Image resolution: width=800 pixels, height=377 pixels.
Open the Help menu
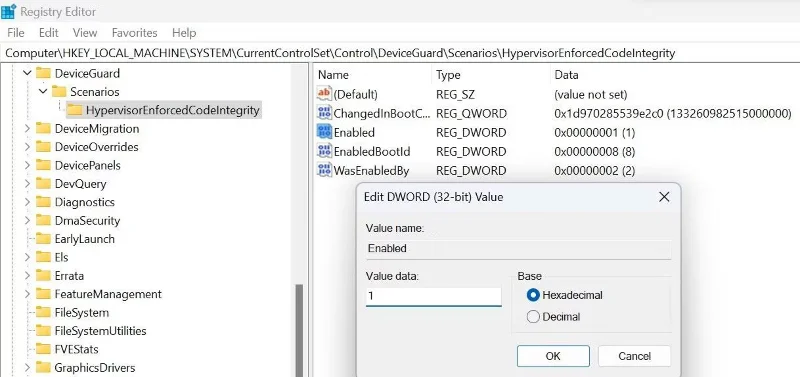[184, 33]
